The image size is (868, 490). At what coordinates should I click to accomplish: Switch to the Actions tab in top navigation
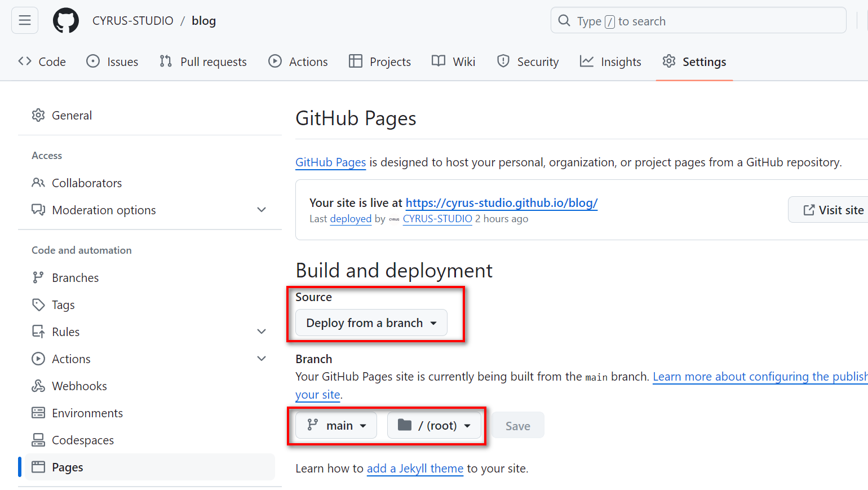(x=298, y=61)
